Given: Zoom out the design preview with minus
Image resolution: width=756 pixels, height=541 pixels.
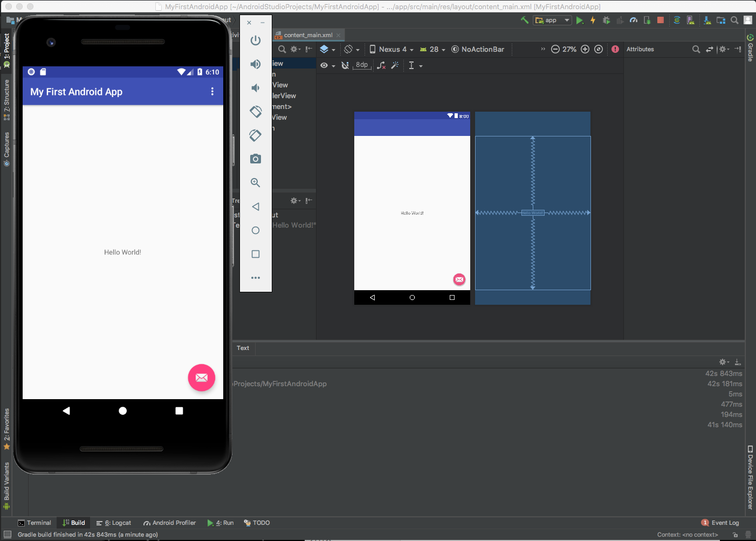Looking at the screenshot, I should [555, 49].
